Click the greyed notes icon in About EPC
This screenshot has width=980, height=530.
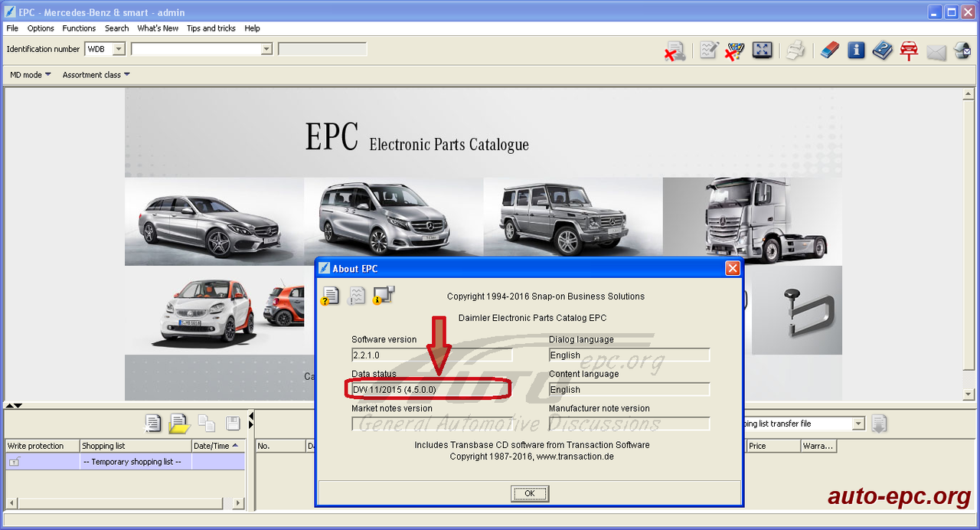(356, 295)
